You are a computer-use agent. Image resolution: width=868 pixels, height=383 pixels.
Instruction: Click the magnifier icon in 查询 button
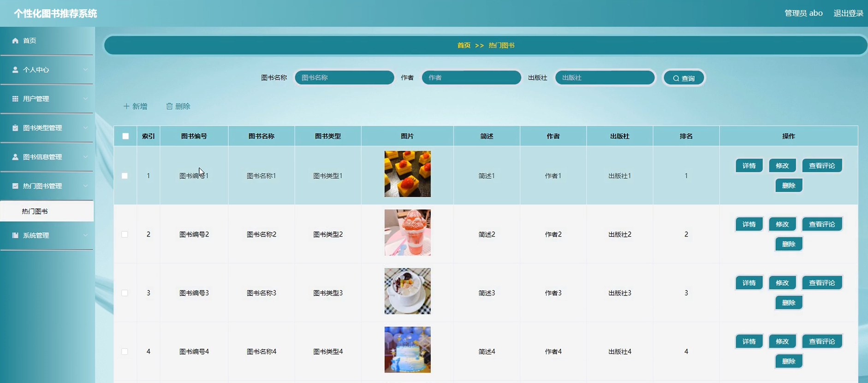point(676,78)
